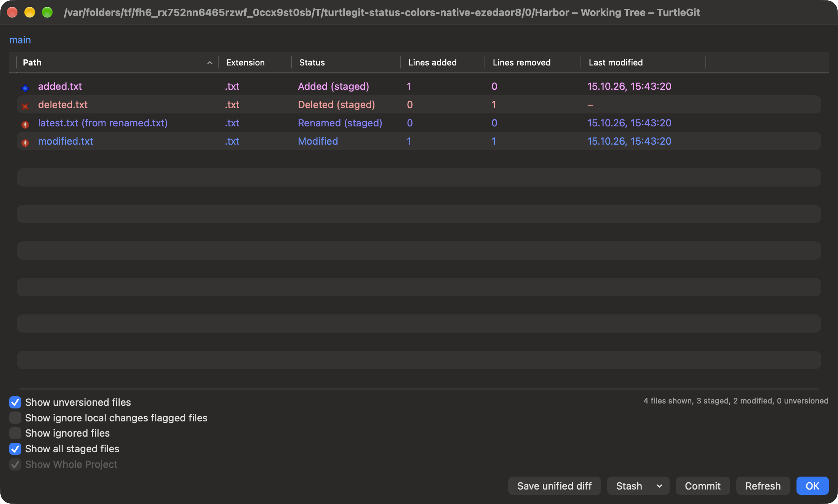This screenshot has height=504, width=838.
Task: Select the added.txt file name
Action: pyautogui.click(x=60, y=86)
